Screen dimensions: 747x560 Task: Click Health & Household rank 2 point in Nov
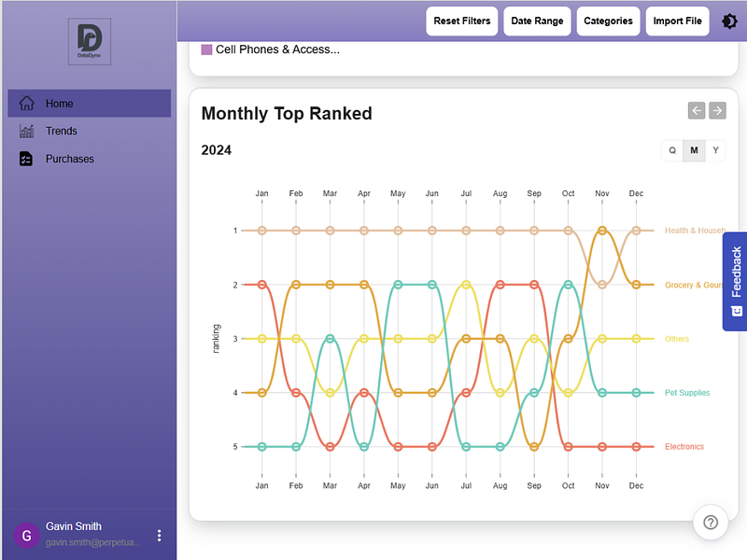click(x=602, y=285)
